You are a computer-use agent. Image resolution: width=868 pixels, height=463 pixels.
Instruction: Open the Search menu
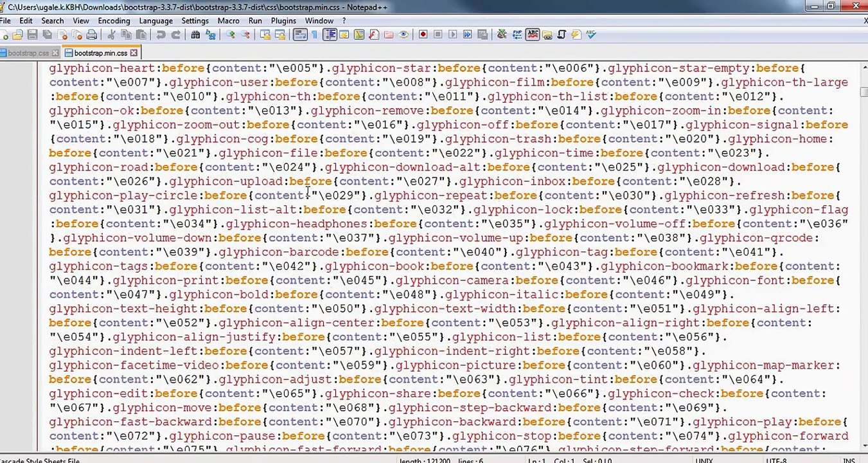pos(53,21)
